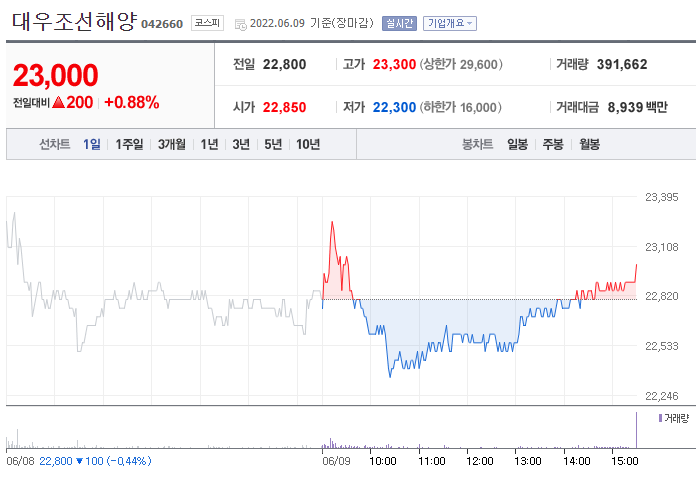Click the 10:00 time axis label
696x485 pixels.
pyautogui.click(x=383, y=461)
